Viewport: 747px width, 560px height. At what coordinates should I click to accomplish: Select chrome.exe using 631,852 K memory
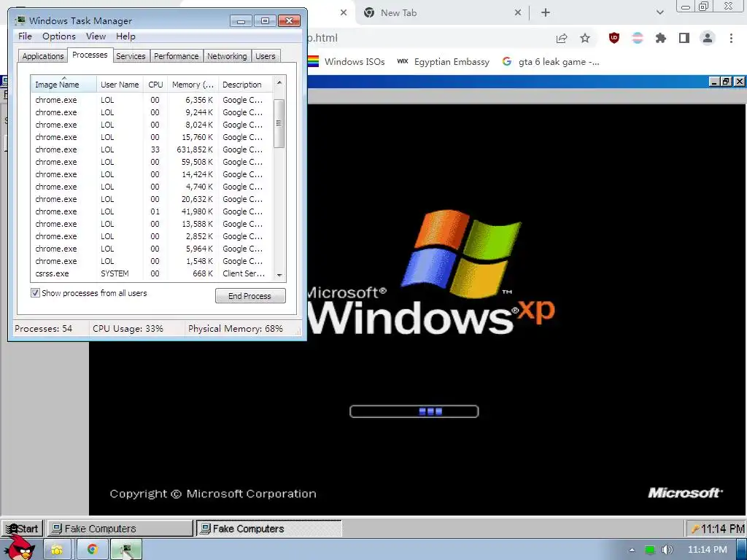(152, 149)
